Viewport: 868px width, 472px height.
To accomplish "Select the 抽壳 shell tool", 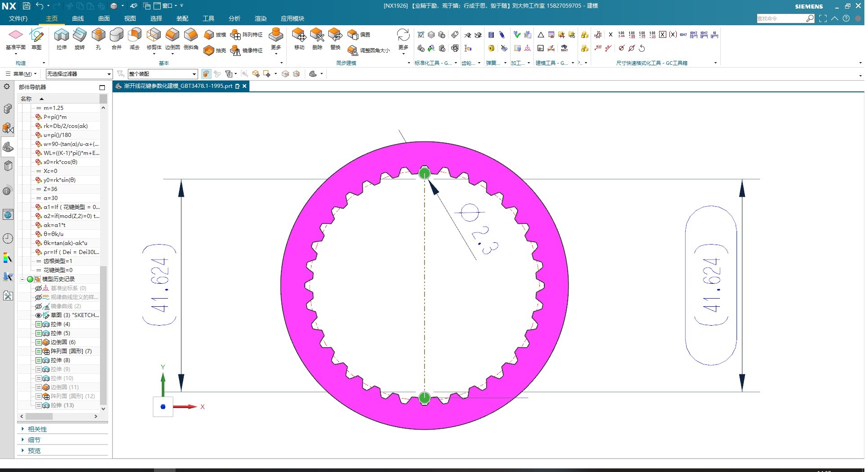I will point(215,50).
